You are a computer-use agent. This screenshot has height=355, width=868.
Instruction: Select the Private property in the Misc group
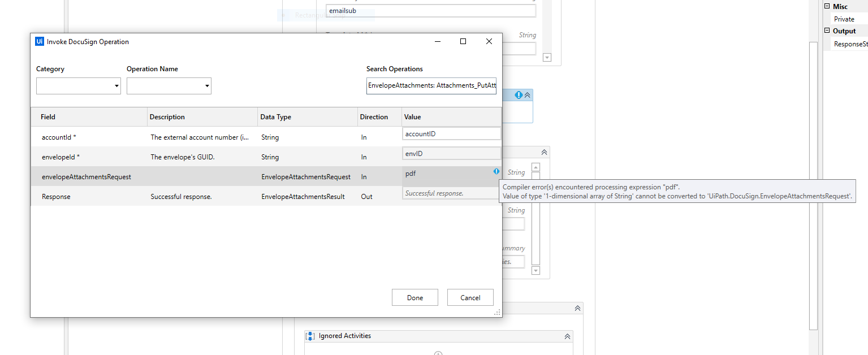[844, 19]
